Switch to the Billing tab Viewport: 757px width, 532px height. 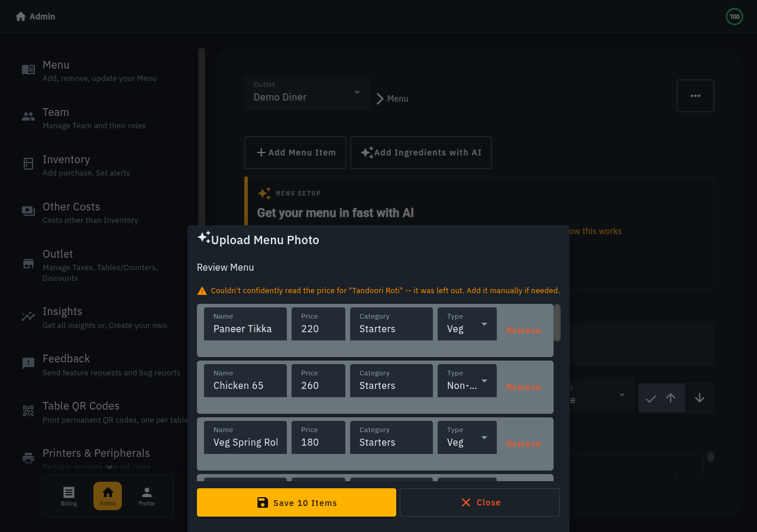pos(69,496)
